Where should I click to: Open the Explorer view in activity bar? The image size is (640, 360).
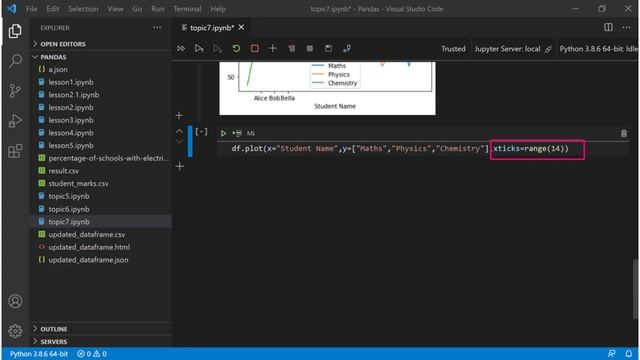[15, 31]
